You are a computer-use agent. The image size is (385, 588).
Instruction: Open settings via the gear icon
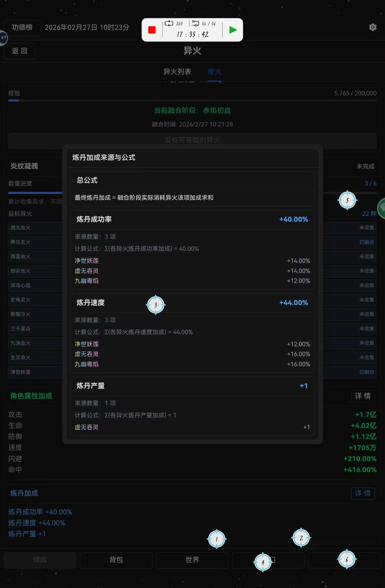click(x=373, y=27)
